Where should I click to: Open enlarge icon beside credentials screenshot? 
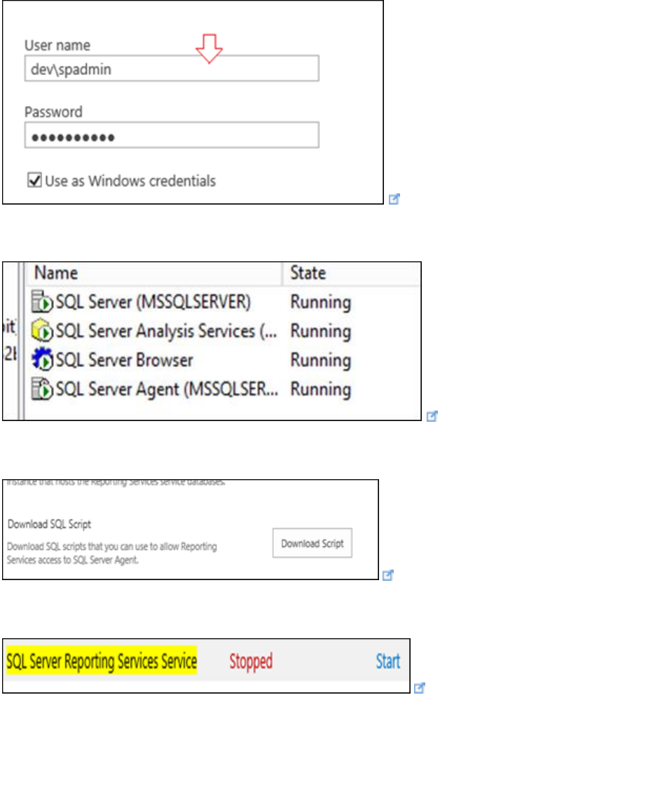coord(394,199)
